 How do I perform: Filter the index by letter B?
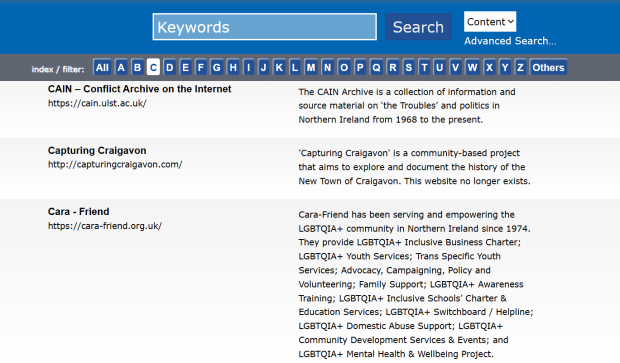(137, 67)
